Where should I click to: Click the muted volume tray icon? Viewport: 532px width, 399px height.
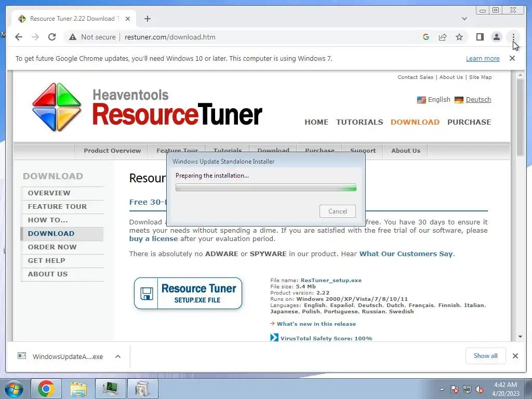coord(480,389)
